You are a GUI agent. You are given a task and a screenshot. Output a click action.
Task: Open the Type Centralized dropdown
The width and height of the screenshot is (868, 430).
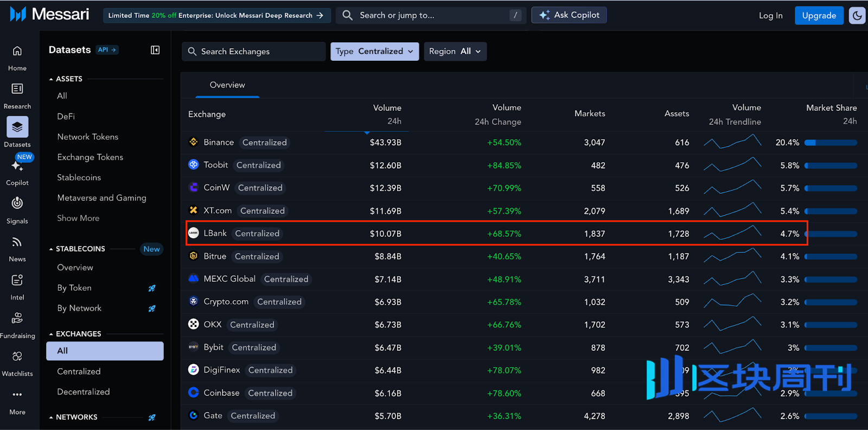coord(374,52)
